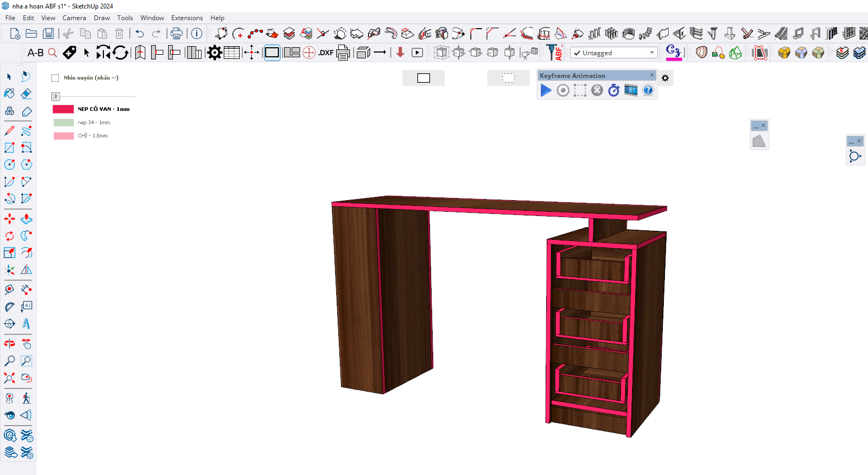The width and height of the screenshot is (868, 475).
Task: Pick the Push/Pull tool
Action: pos(26,219)
